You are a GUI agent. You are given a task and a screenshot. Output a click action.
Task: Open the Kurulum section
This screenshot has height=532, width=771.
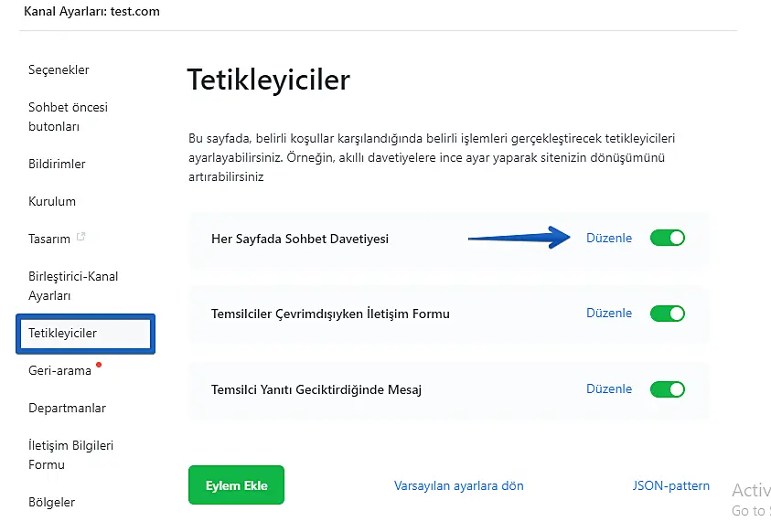pos(52,202)
